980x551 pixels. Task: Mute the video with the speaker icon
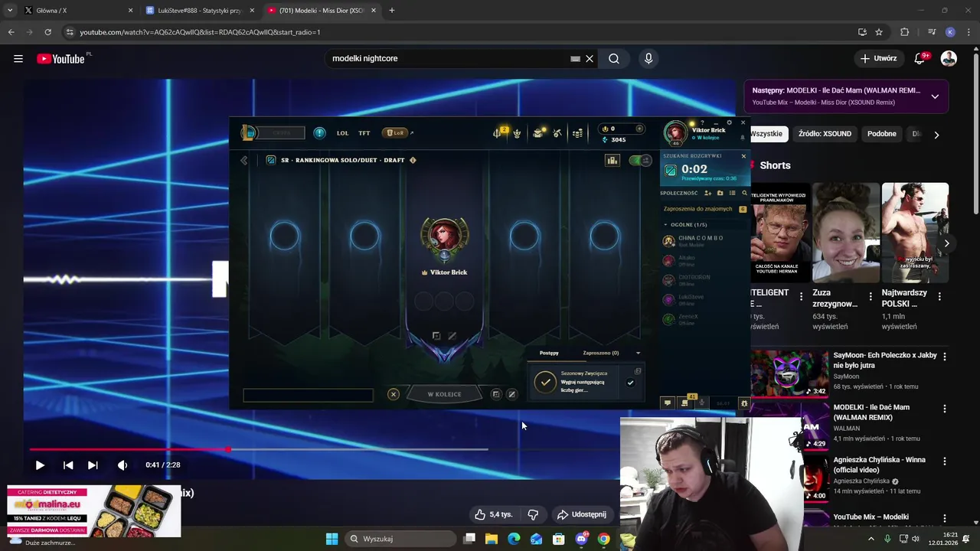[122, 465]
